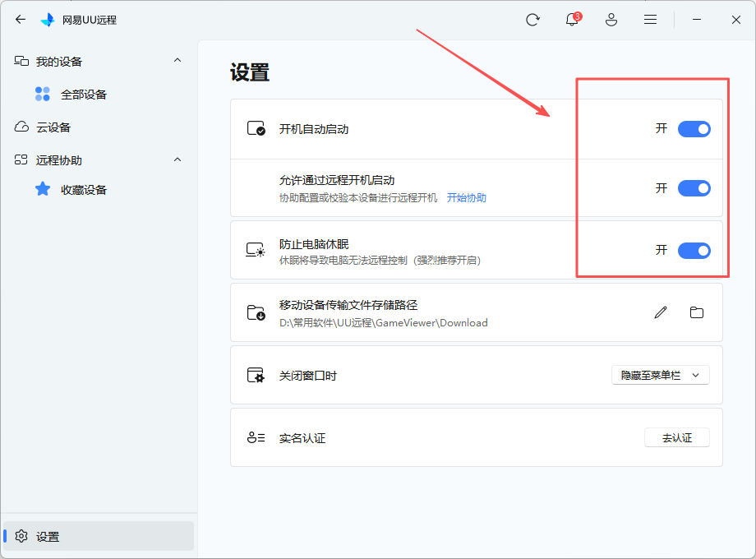
Task: Click the 远程协助 sidebar icon
Action: (x=21, y=159)
